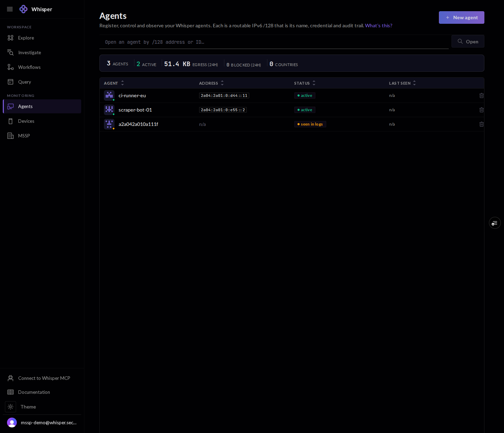Click the 0 COUNTRIES stat
The height and width of the screenshot is (433, 504).
(x=283, y=64)
